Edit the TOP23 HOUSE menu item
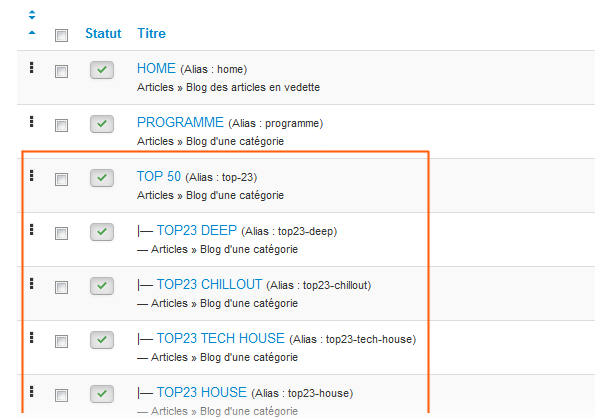The width and height of the screenshot is (595, 418). coord(202,393)
